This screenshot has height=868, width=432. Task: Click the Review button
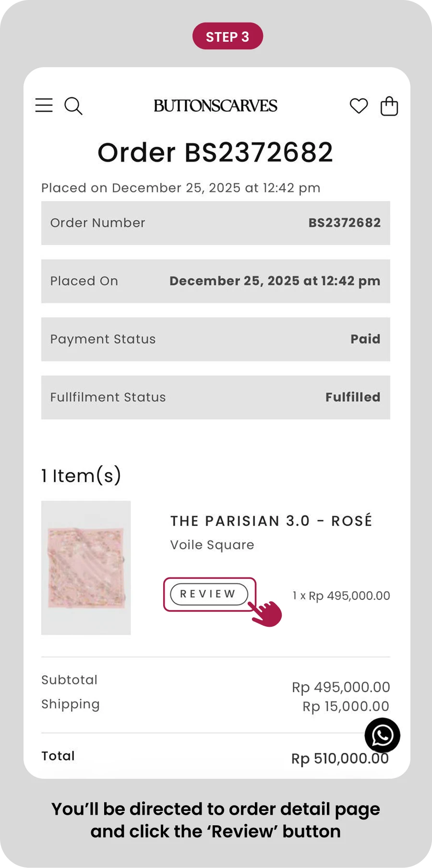pyautogui.click(x=209, y=594)
